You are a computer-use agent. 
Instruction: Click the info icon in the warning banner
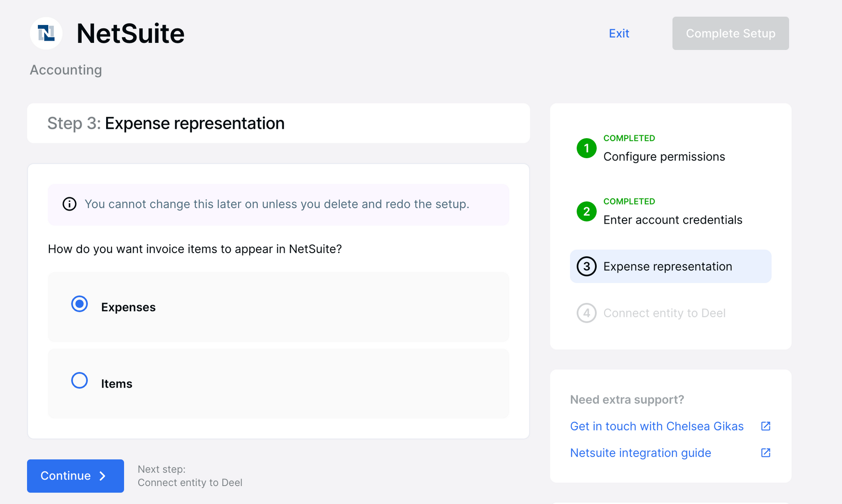(x=69, y=204)
